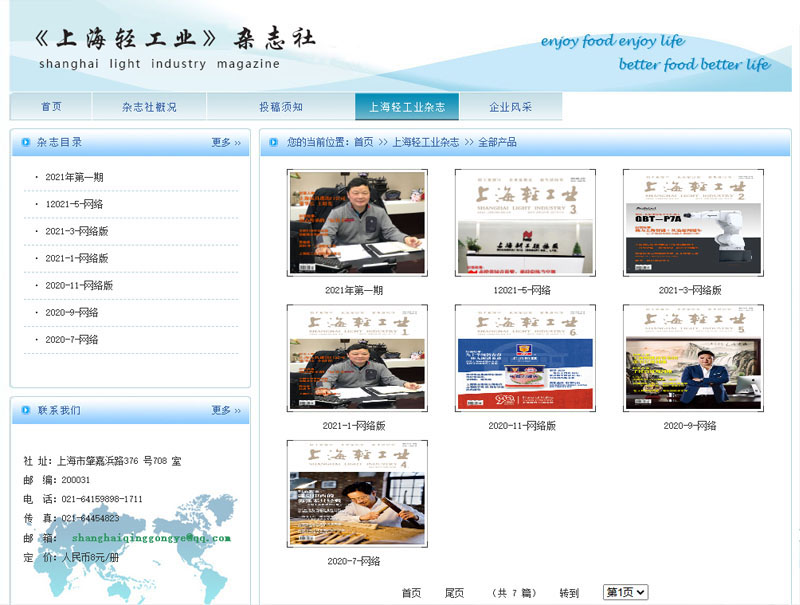Select the 上海轻工业杂志 nav tab
This screenshot has height=605, width=800.
pyautogui.click(x=407, y=107)
